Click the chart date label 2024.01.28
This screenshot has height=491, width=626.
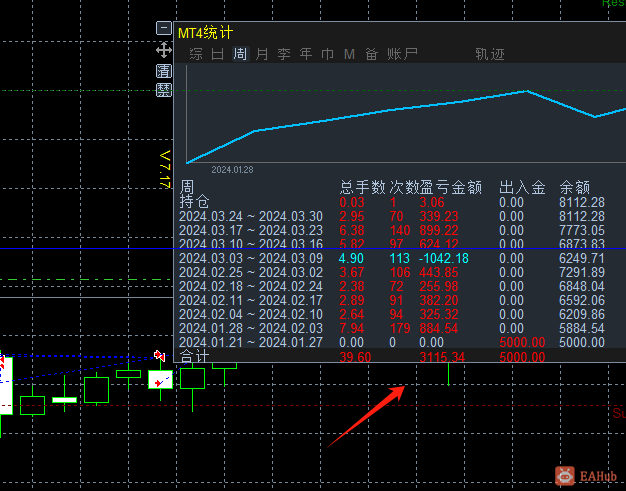point(232,170)
